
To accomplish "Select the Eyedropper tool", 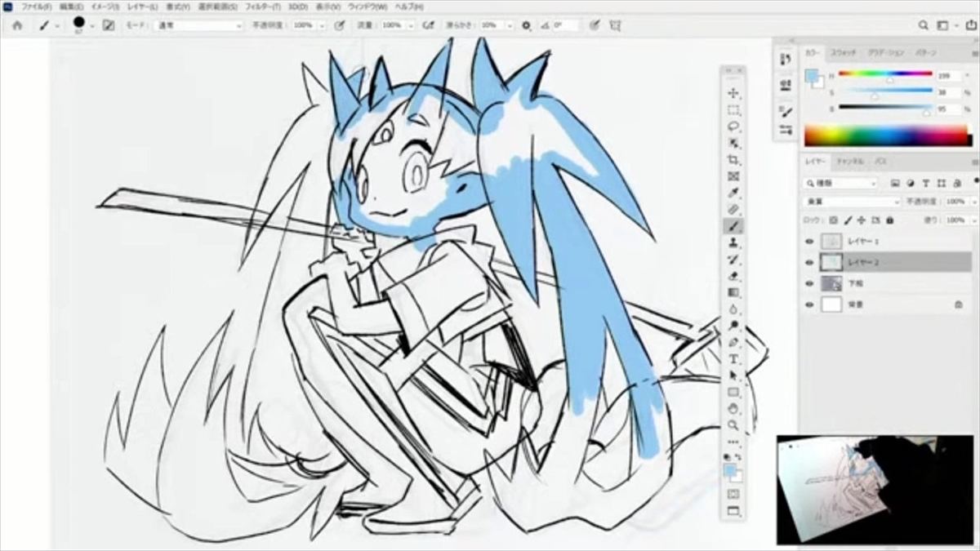I will pyautogui.click(x=733, y=193).
